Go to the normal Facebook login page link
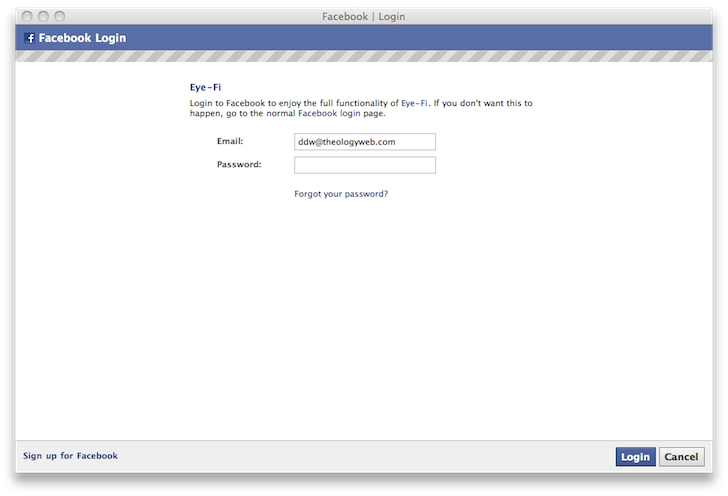 329,113
